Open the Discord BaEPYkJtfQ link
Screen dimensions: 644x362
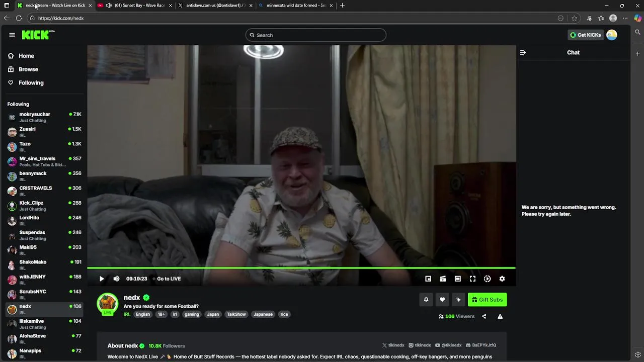pyautogui.click(x=481, y=345)
